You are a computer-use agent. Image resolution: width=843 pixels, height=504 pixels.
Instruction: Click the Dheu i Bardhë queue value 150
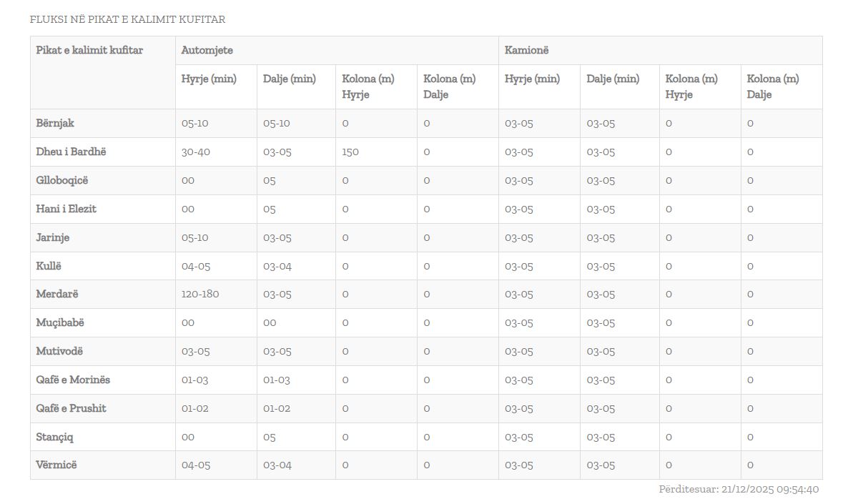click(350, 152)
